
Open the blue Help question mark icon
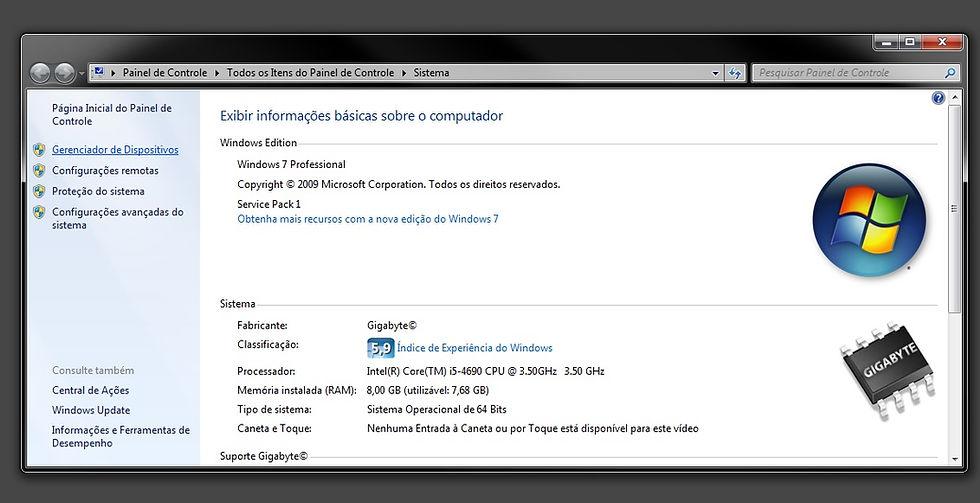[938, 98]
